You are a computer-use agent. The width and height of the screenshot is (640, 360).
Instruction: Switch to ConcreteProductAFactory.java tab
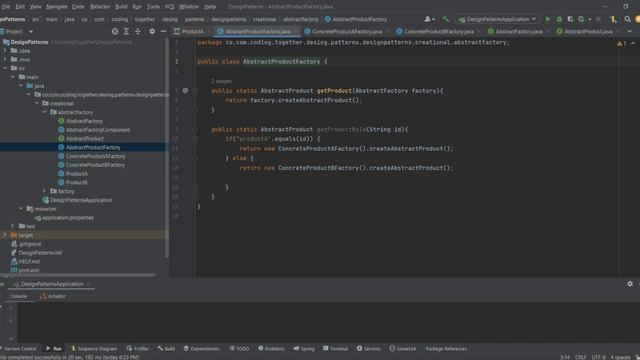tap(347, 31)
